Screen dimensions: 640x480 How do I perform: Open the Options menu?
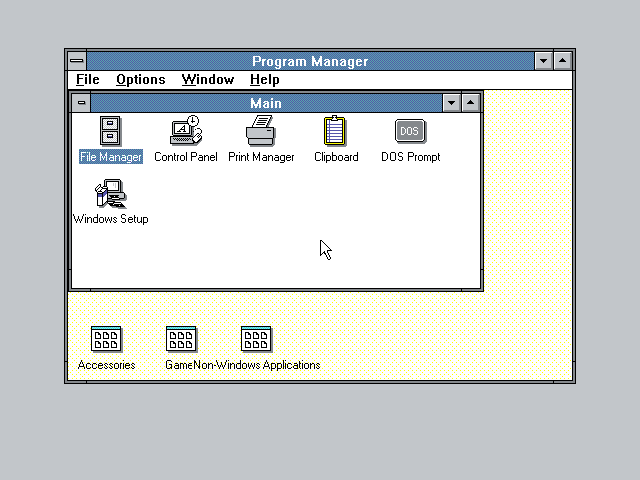coord(140,79)
